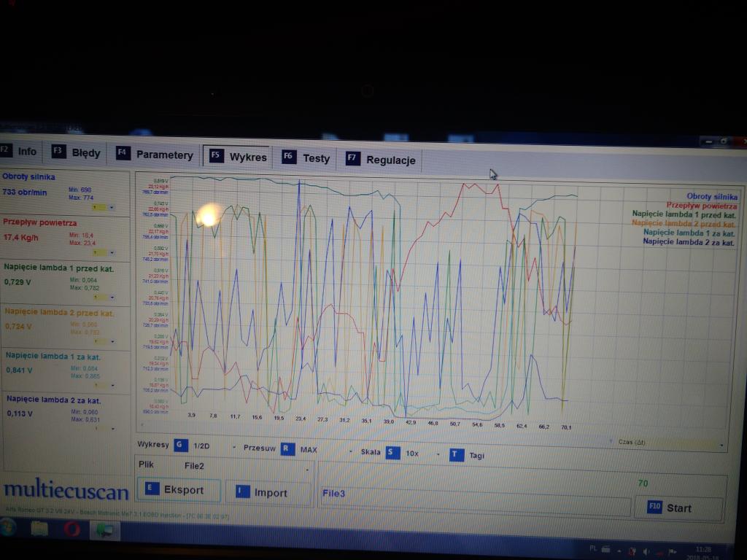Select Napięcie lambda 2 za kat. in left panel
The image size is (747, 560).
tap(54, 400)
